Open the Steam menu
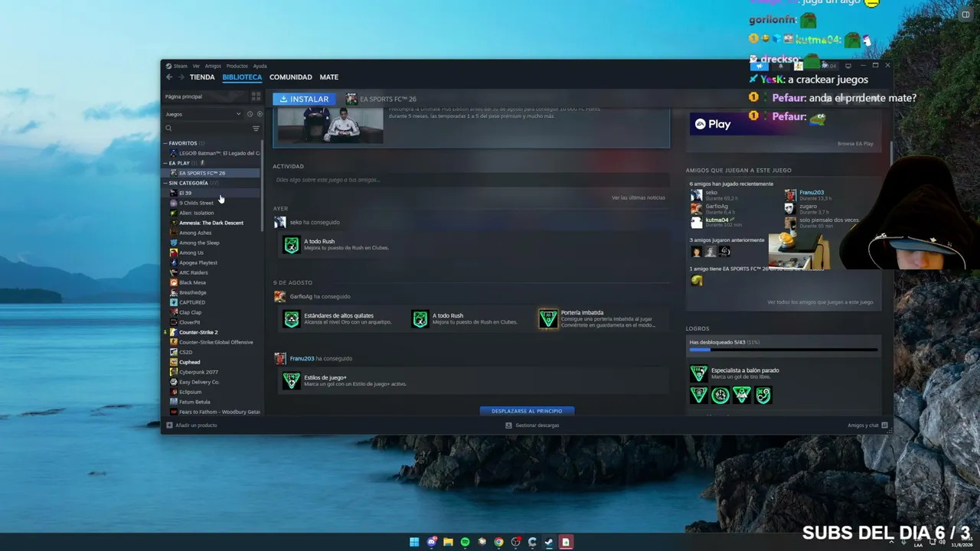The image size is (980, 551). coord(180,66)
